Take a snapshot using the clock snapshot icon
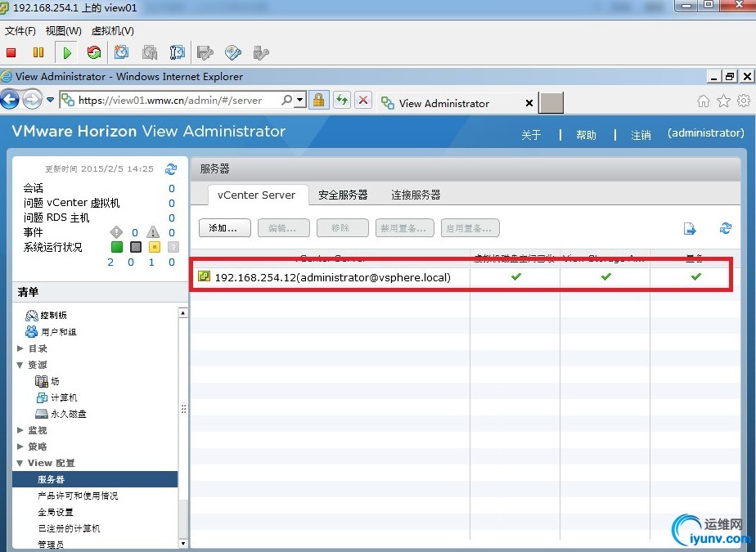The width and height of the screenshot is (756, 552). pos(121,52)
